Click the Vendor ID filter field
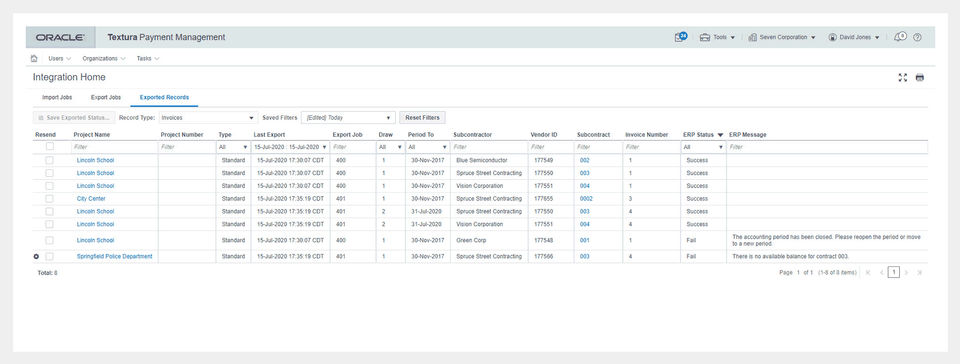Image resolution: width=960 pixels, height=364 pixels. pyautogui.click(x=551, y=147)
